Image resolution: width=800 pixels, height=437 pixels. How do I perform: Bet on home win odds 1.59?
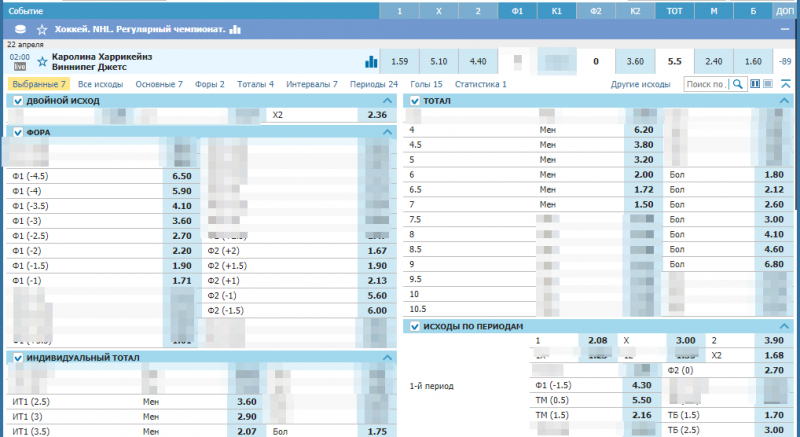coord(399,62)
